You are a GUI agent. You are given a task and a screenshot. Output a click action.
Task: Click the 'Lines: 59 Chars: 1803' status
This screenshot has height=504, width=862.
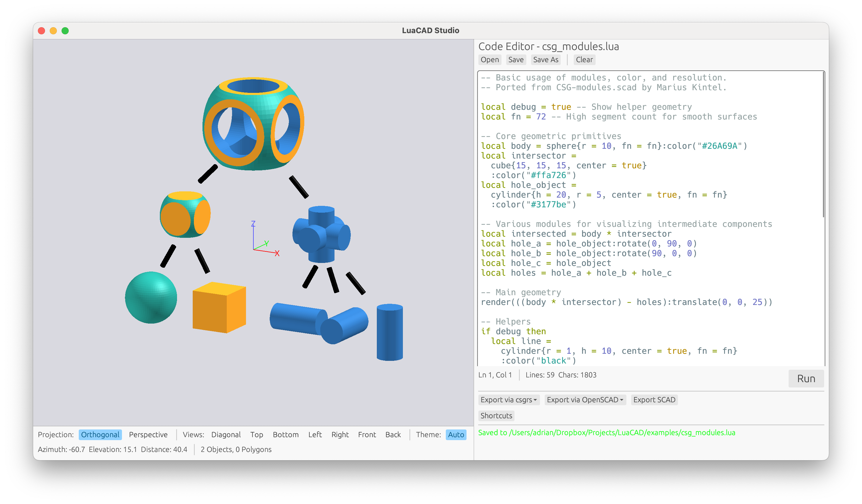tap(561, 375)
